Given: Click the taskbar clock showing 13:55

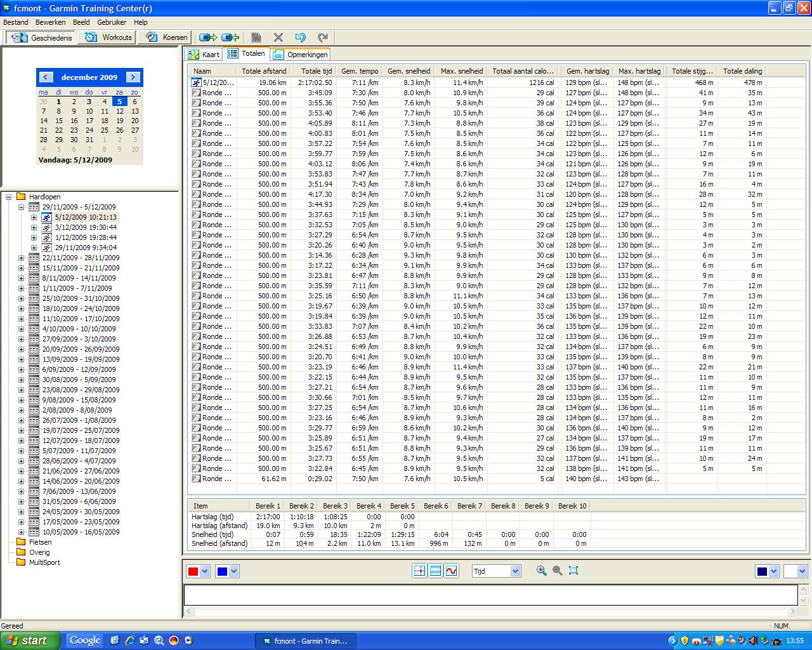Looking at the screenshot, I should (x=795, y=641).
